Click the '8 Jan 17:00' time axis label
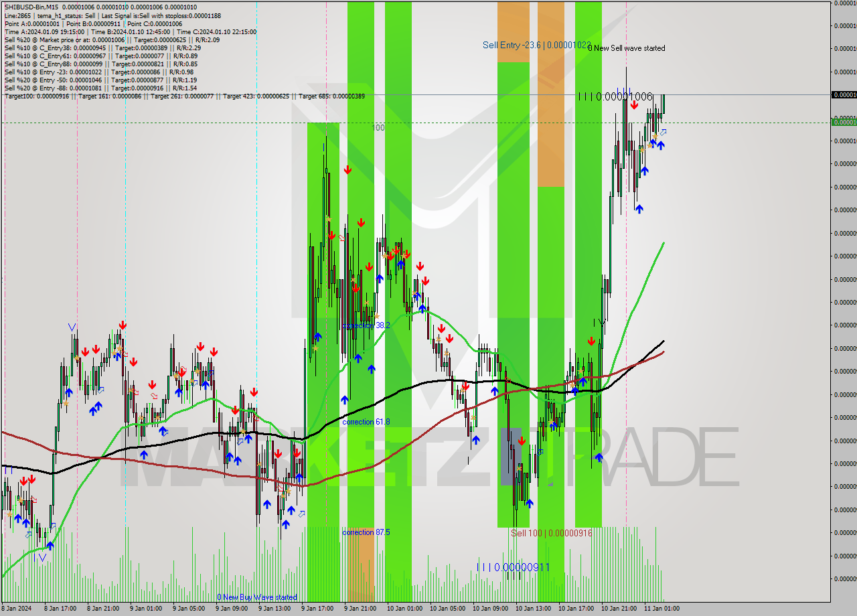Screen dimensions: 857x616 coord(60,609)
